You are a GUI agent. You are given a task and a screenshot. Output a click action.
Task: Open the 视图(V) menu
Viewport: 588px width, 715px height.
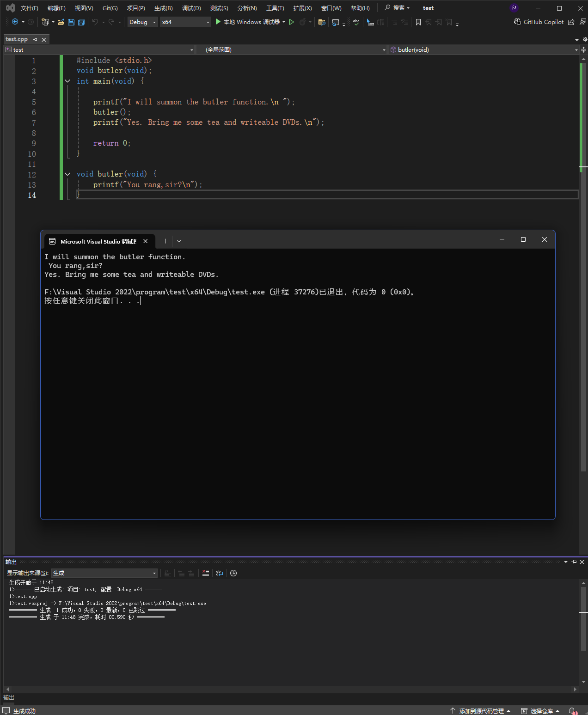point(84,8)
